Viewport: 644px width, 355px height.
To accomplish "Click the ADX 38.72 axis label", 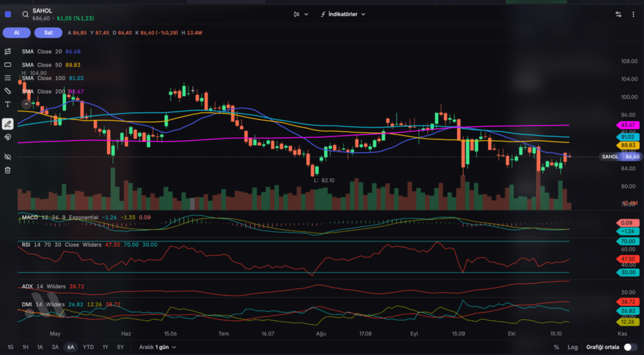I will [628, 302].
